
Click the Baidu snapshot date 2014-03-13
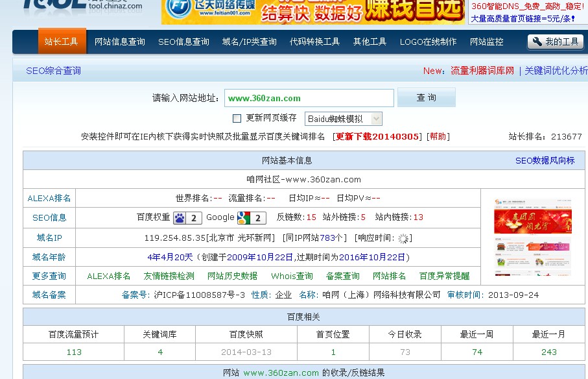coord(246,352)
